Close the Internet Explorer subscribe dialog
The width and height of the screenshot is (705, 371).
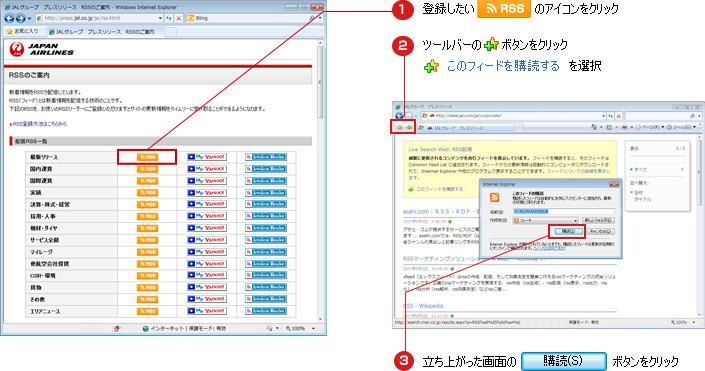614,184
